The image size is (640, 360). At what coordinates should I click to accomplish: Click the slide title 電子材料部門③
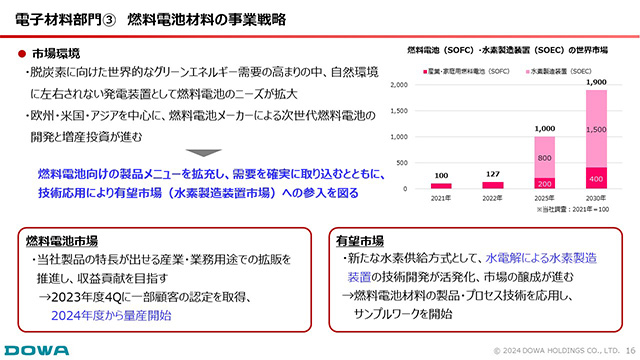(x=65, y=19)
